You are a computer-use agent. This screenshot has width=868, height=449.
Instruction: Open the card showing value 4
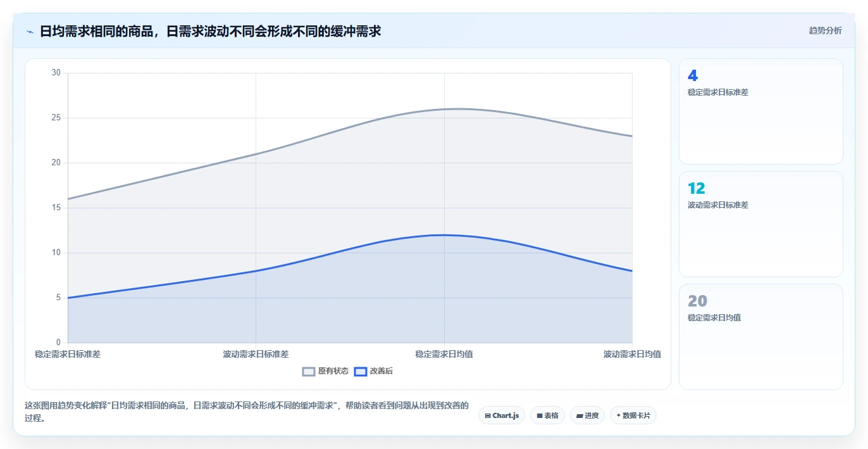[x=761, y=111]
